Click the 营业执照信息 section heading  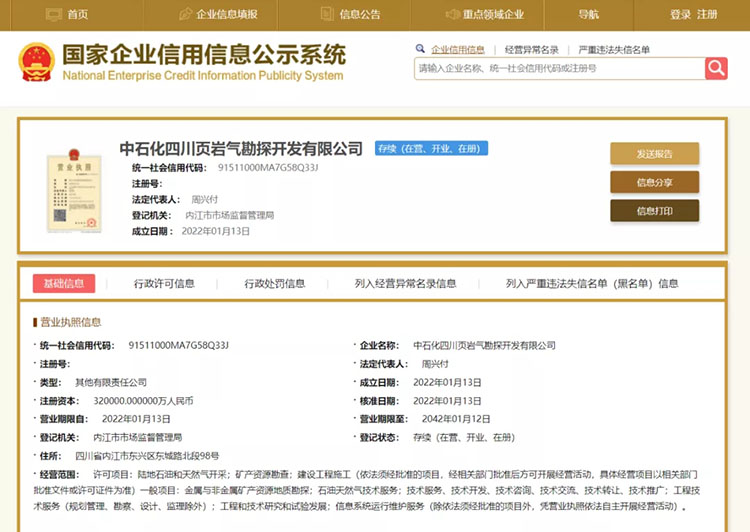(x=70, y=322)
